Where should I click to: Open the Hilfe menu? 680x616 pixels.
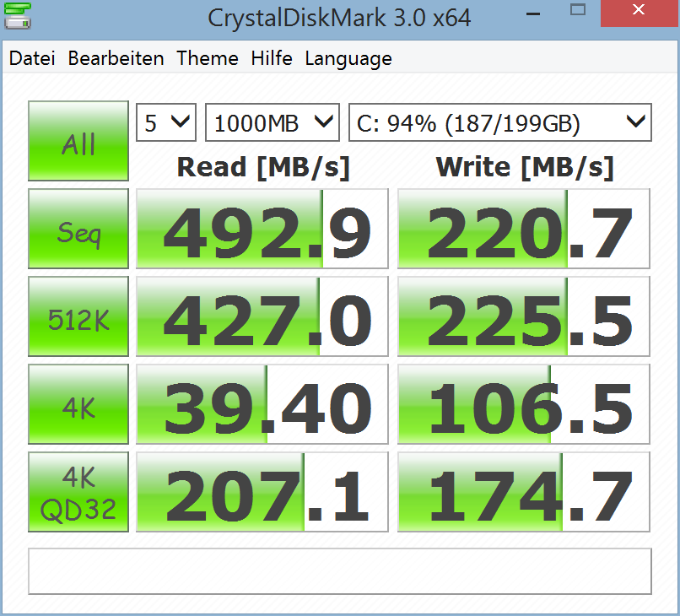click(272, 58)
